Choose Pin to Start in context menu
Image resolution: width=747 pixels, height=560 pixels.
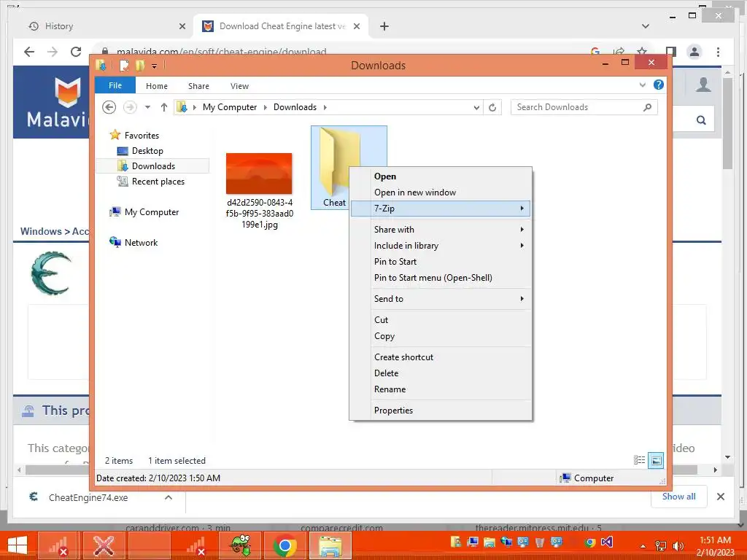point(440,262)
